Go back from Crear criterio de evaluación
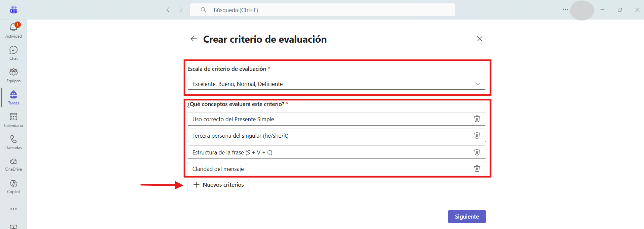 pos(193,39)
